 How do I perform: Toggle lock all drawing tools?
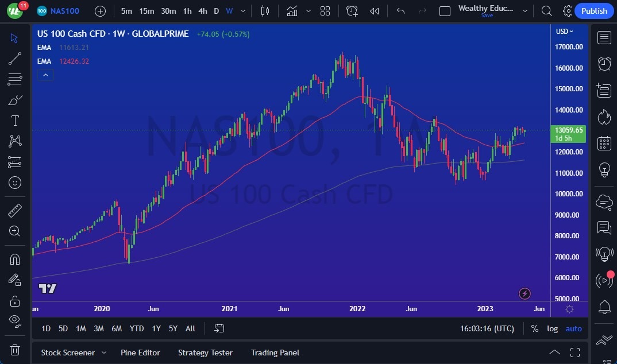pyautogui.click(x=14, y=301)
